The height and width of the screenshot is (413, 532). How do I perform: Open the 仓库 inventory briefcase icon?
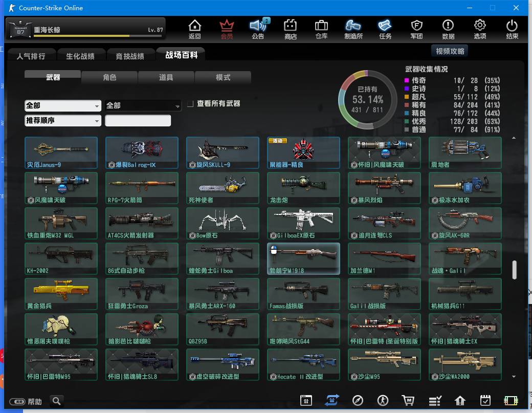point(321,29)
